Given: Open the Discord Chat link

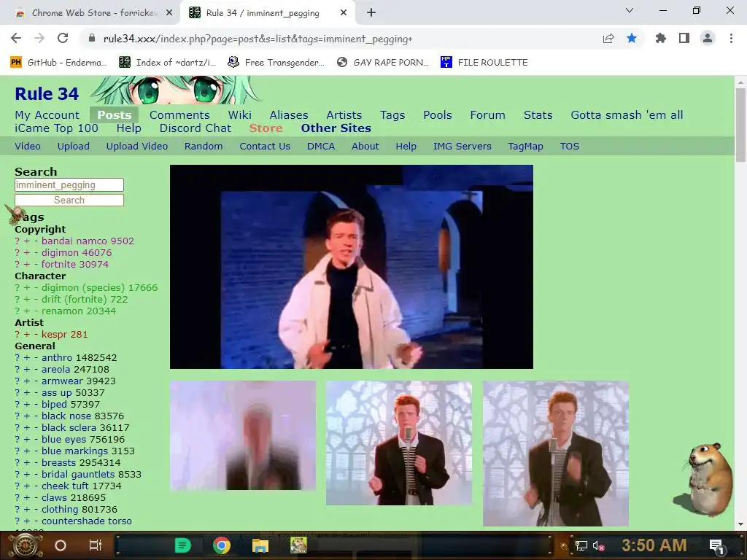Looking at the screenshot, I should pyautogui.click(x=196, y=128).
